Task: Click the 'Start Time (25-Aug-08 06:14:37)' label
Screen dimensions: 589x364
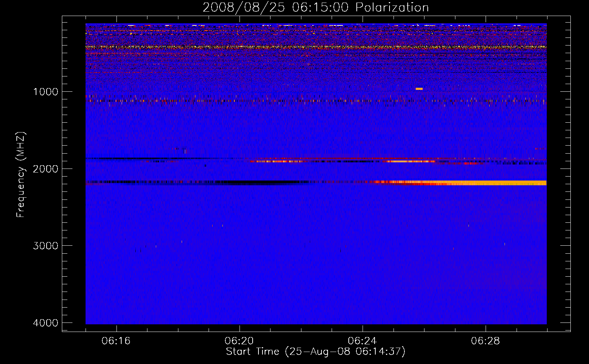Action: (316, 352)
